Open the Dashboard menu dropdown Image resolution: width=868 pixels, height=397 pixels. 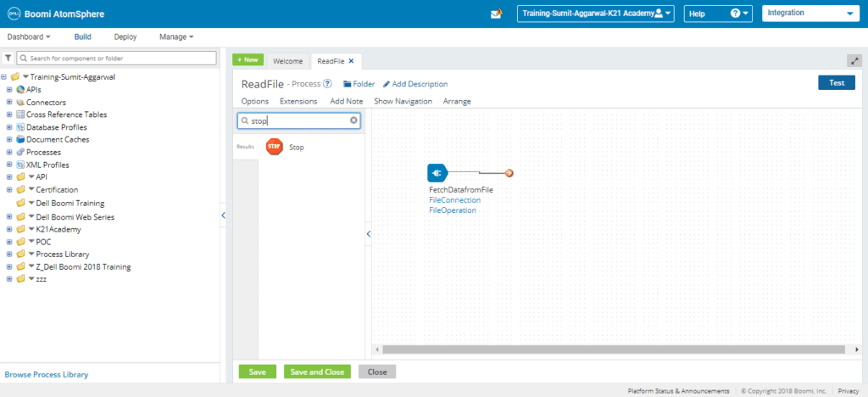pyautogui.click(x=29, y=37)
